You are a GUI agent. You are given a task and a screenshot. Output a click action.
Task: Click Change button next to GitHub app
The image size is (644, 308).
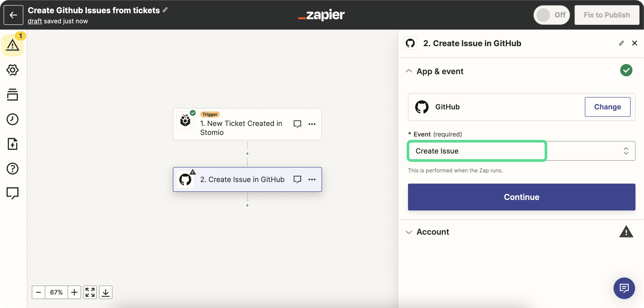pyautogui.click(x=607, y=107)
